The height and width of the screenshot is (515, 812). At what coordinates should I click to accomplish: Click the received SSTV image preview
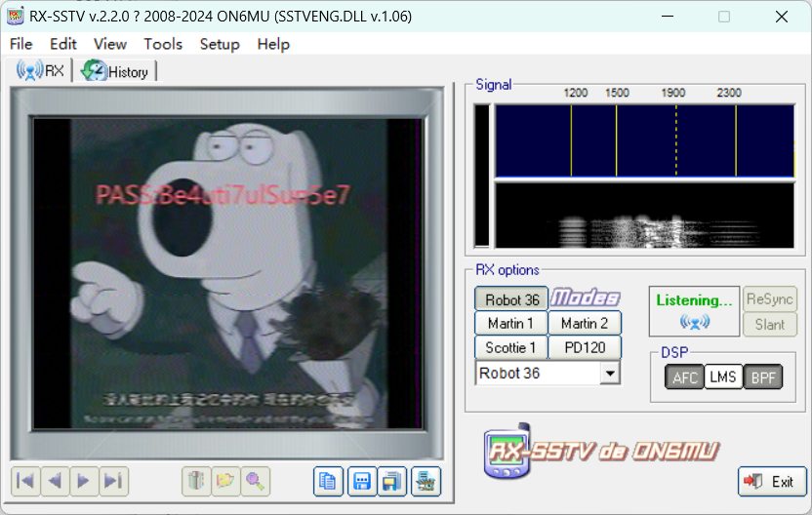pos(227,274)
